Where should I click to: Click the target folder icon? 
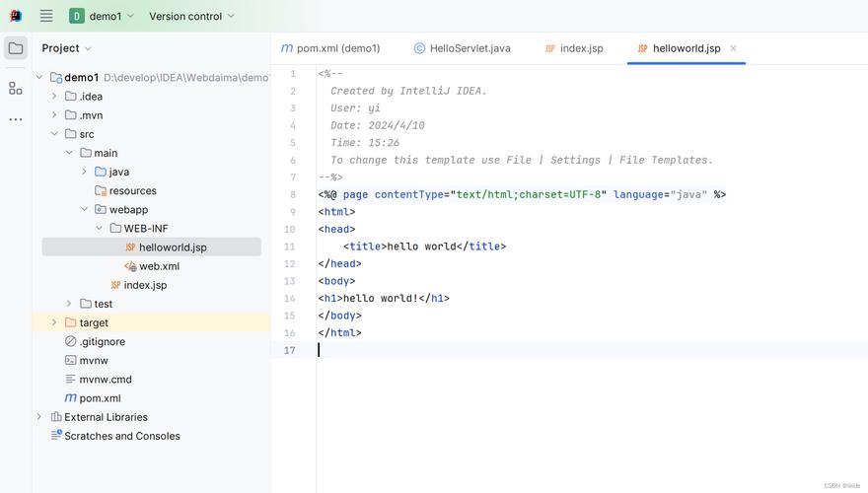[70, 322]
